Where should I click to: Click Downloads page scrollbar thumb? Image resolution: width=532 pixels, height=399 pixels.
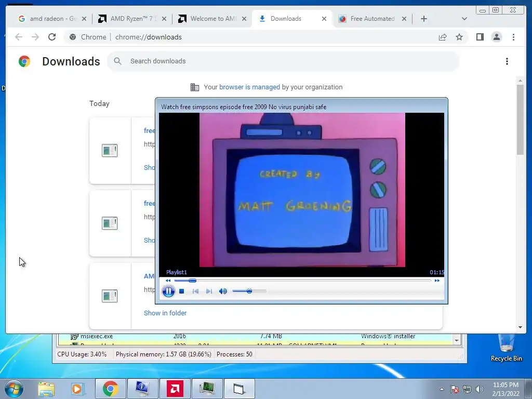[x=520, y=119]
